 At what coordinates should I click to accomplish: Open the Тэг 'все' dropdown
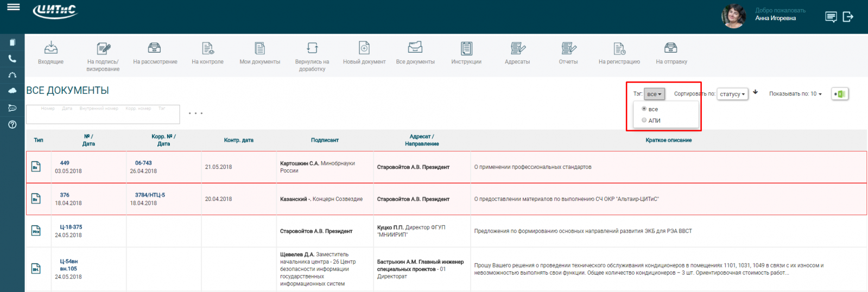pos(654,94)
